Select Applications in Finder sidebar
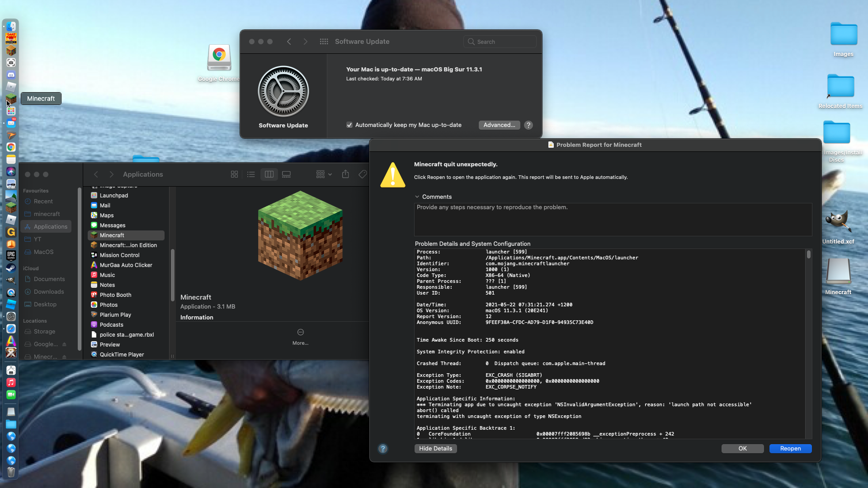 point(50,227)
